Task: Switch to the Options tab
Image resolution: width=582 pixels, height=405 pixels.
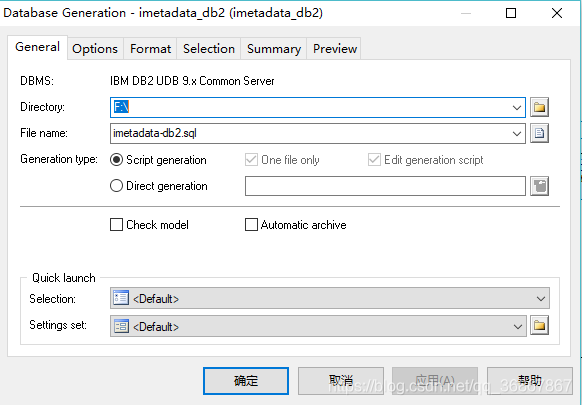Action: [x=95, y=49]
